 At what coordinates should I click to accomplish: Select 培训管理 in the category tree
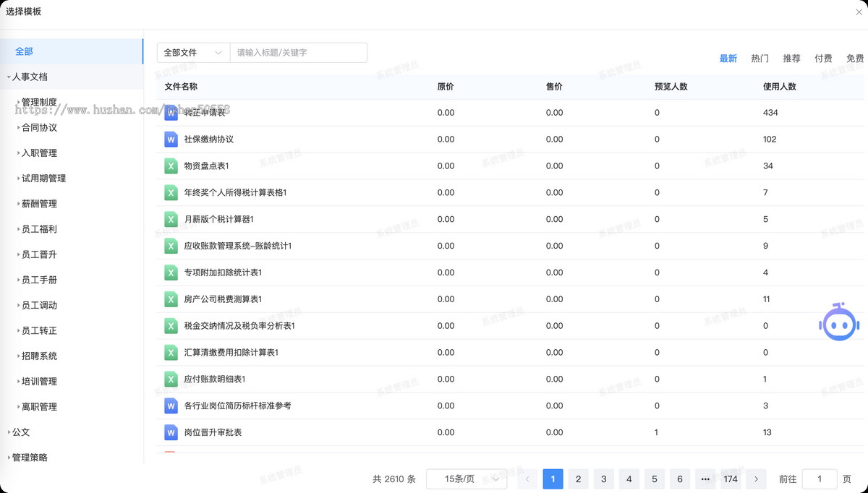[x=39, y=381]
